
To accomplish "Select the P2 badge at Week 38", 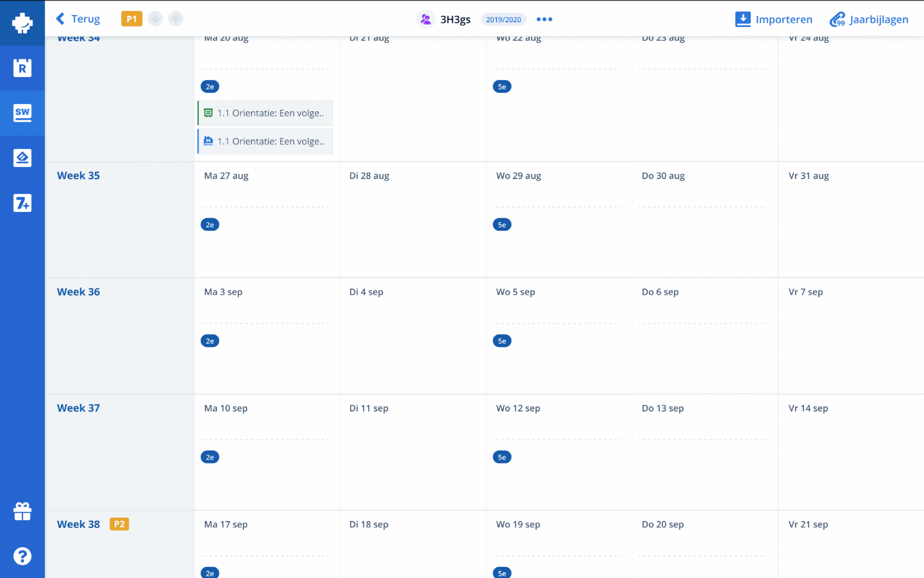I will [x=119, y=524].
